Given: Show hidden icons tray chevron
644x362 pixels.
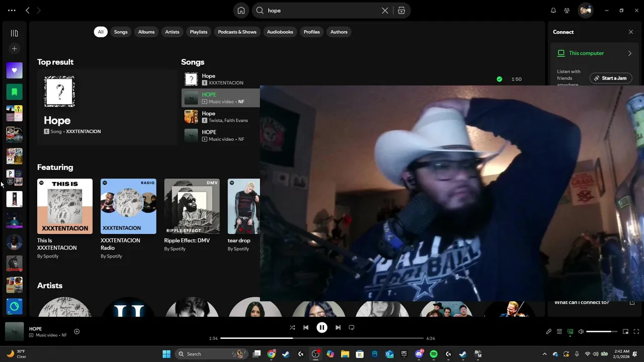Looking at the screenshot, I should (544, 354).
